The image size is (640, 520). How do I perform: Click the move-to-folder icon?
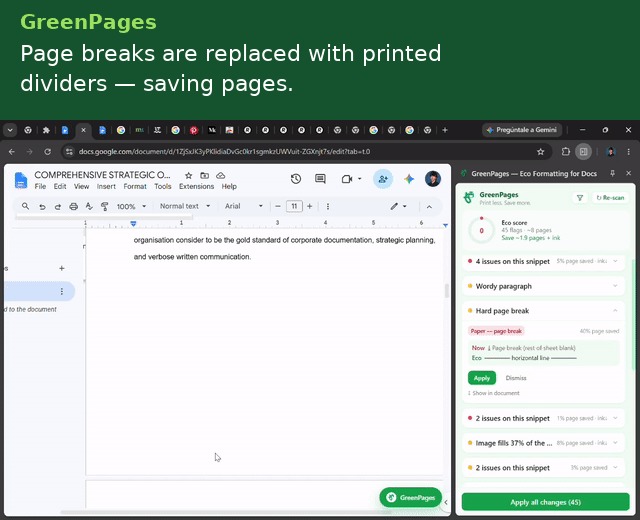(204, 176)
